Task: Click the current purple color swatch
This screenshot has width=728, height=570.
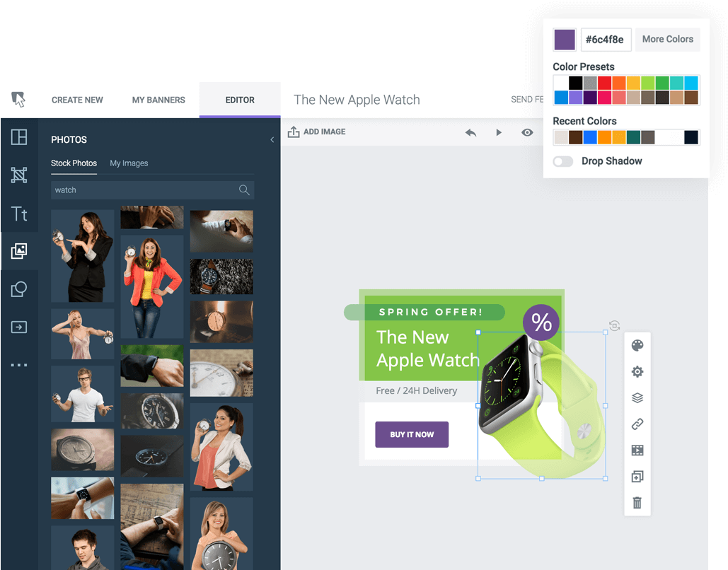Action: 565,40
